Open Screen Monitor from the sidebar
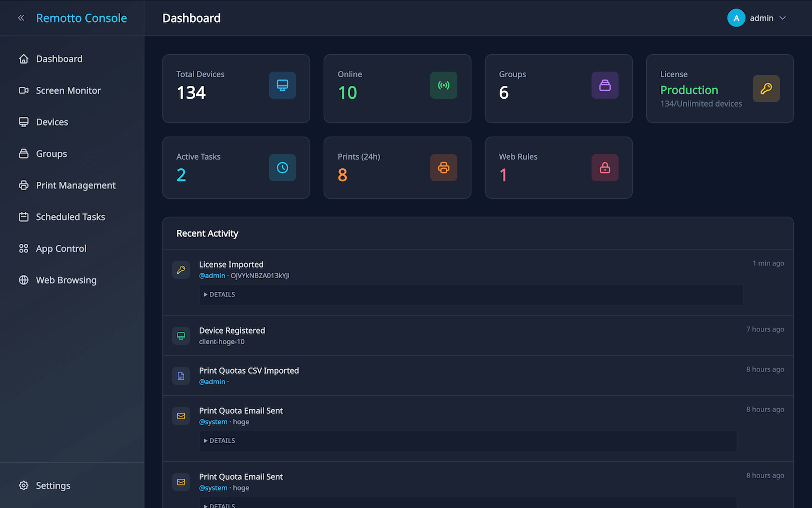Viewport: 812px width, 508px height. click(68, 90)
